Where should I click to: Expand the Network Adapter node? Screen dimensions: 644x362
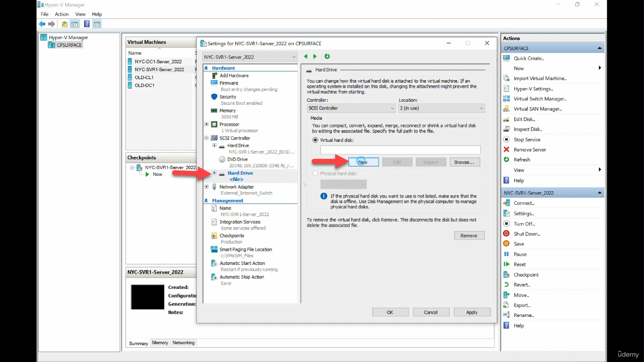point(206,187)
